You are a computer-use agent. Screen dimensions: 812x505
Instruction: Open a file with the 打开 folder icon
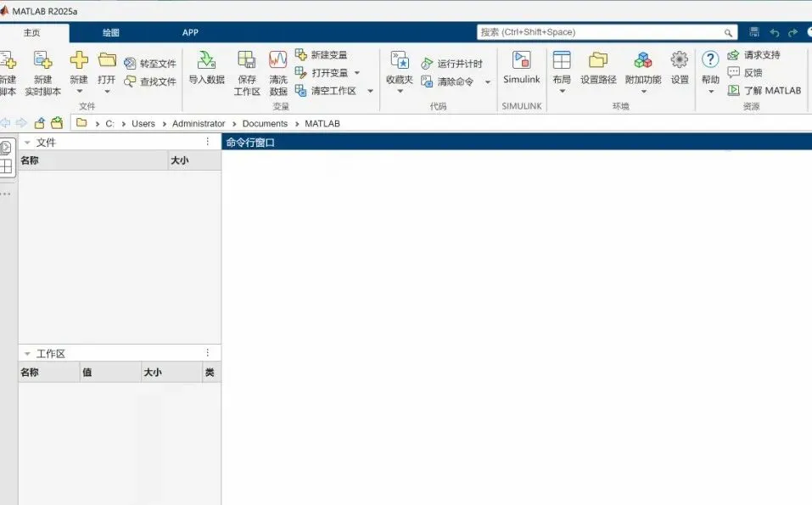107,60
